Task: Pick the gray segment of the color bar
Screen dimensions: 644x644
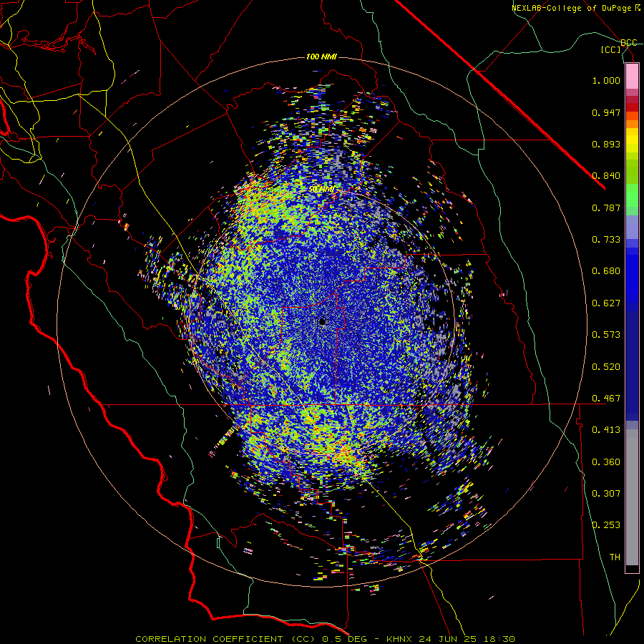Action: 632,497
